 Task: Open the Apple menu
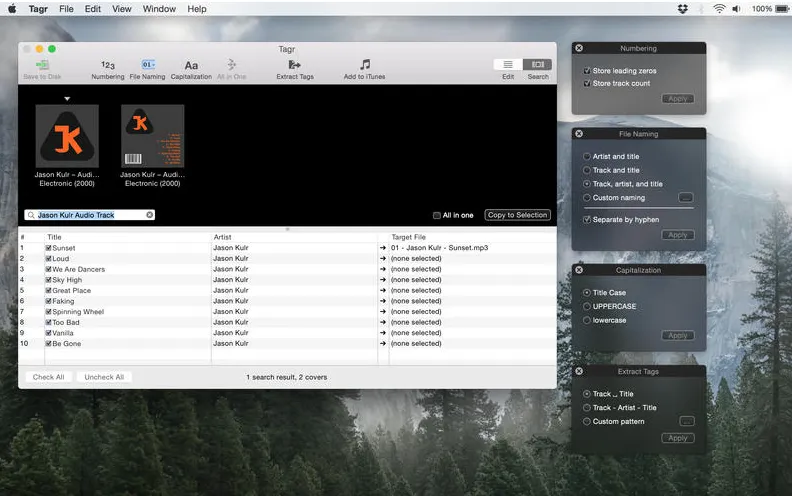pyautogui.click(x=12, y=9)
